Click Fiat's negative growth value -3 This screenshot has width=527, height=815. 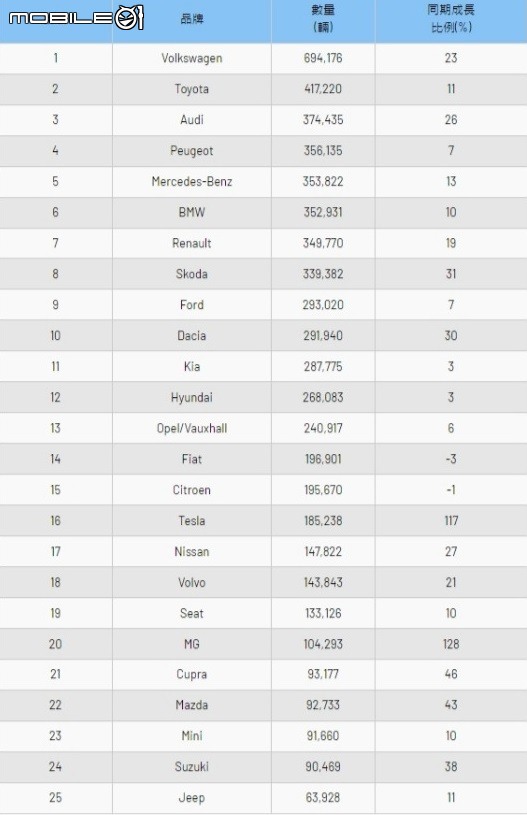[451, 459]
